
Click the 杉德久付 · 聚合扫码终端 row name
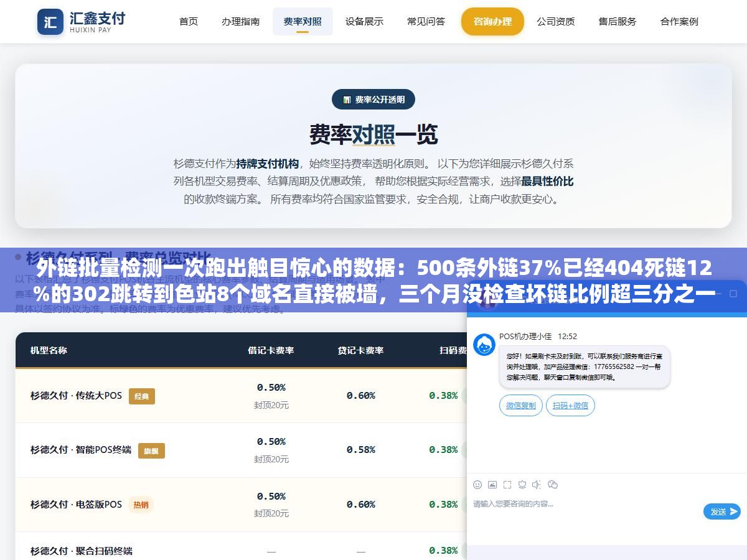[x=82, y=551]
